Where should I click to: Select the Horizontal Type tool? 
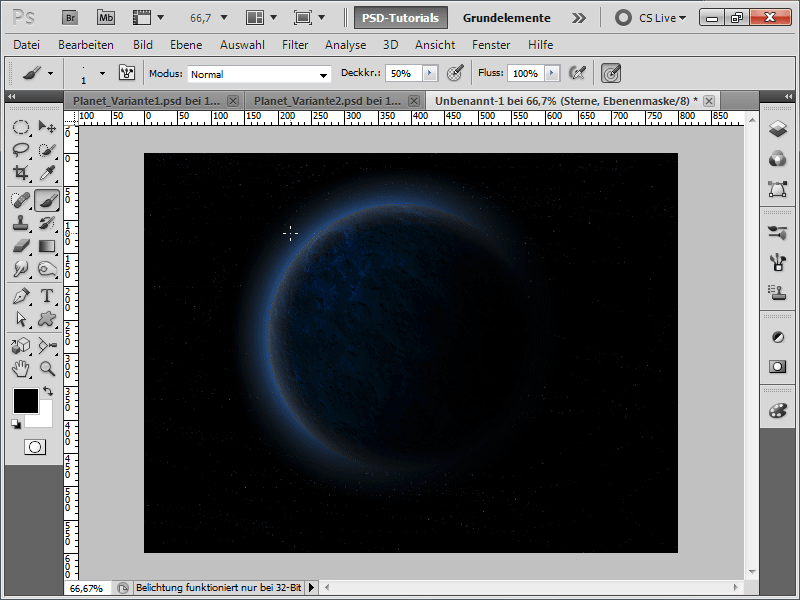pos(47,296)
